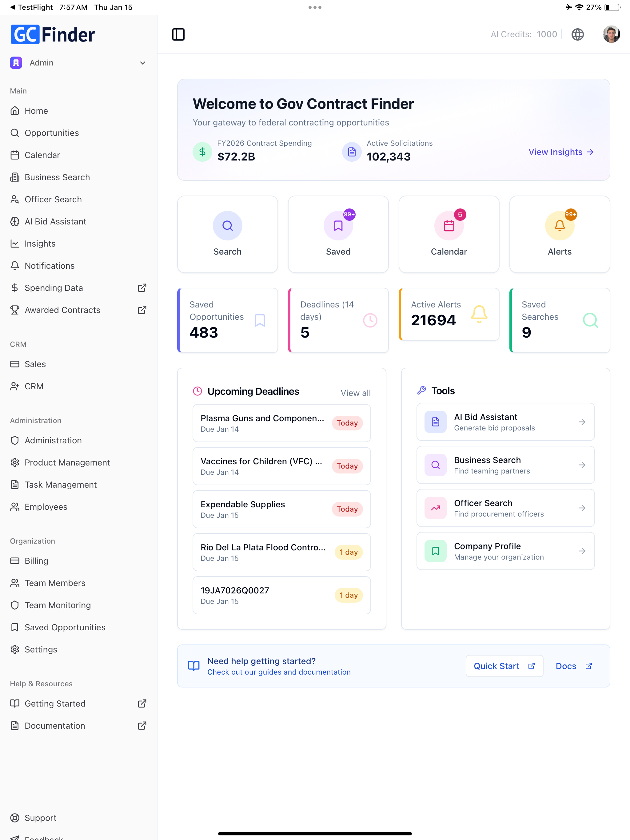Open Docs external link
630x840 pixels.
pyautogui.click(x=574, y=666)
